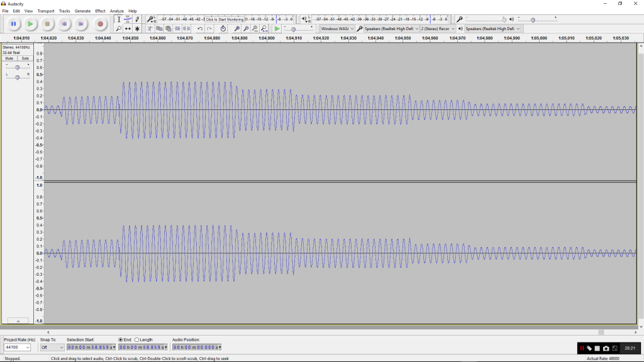644x362 pixels.
Task: Select the Zoom tool
Action: tap(119, 28)
